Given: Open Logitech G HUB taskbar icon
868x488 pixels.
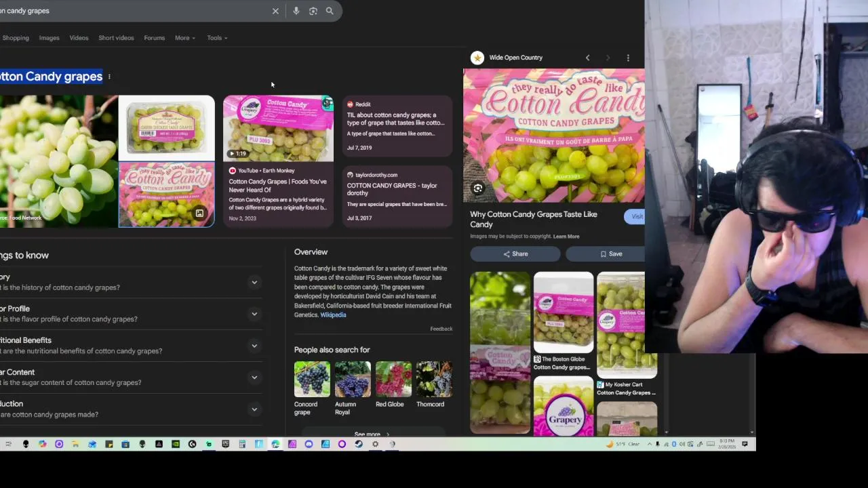Looking at the screenshot, I should [192, 444].
